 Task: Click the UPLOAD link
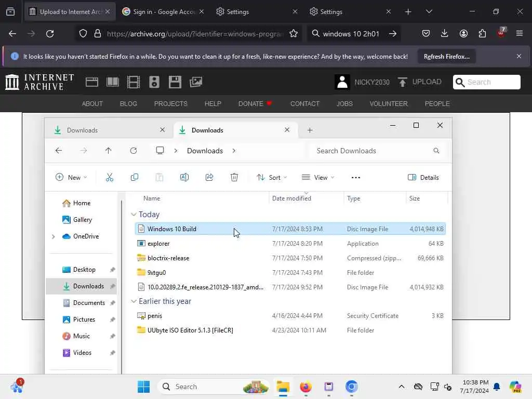[420, 82]
